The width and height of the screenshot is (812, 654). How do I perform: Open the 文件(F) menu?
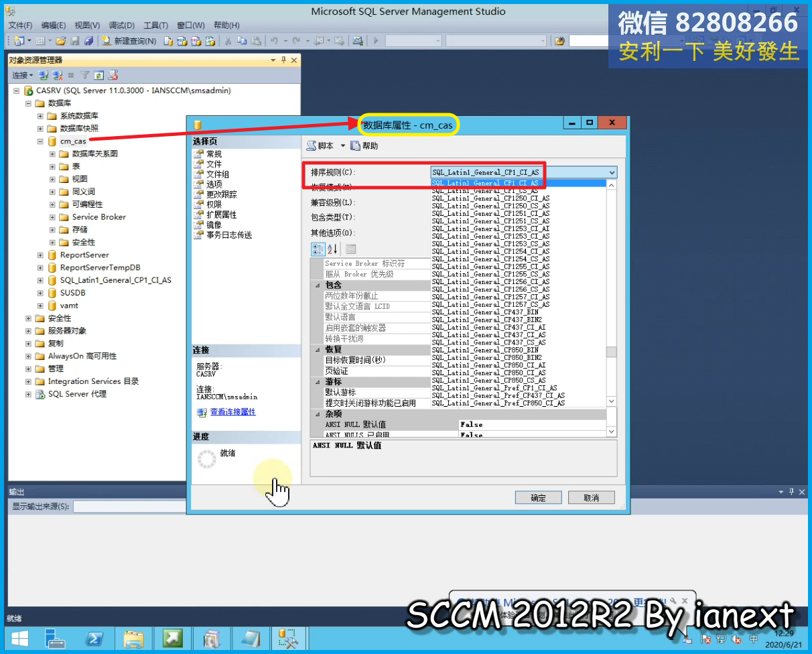pyautogui.click(x=20, y=25)
